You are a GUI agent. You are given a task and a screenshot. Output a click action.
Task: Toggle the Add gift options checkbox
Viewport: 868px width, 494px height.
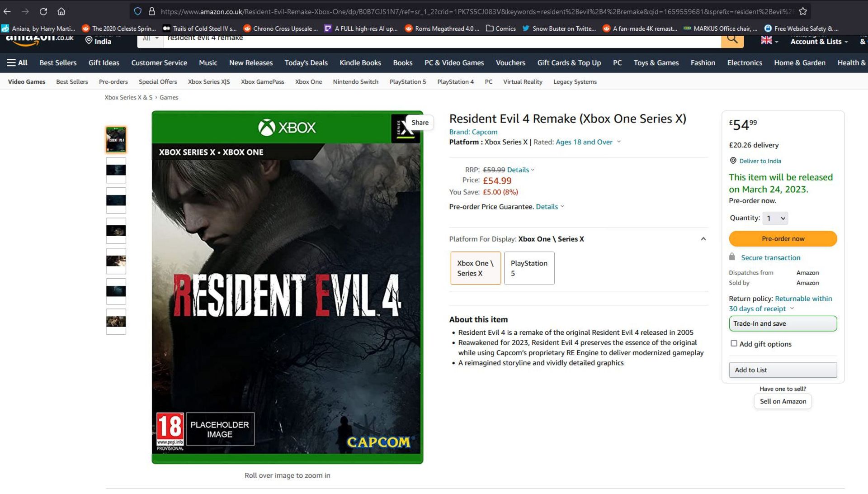pos(734,343)
